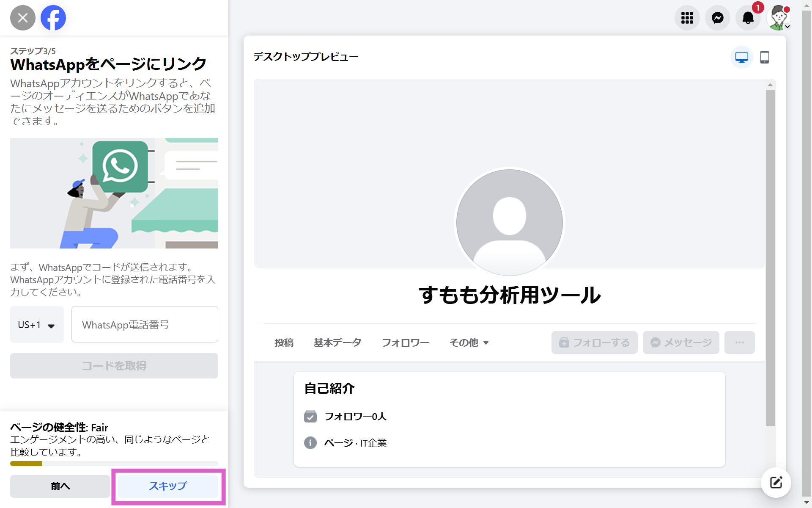
Task: Switch to mobile preview mode
Action: 764,57
